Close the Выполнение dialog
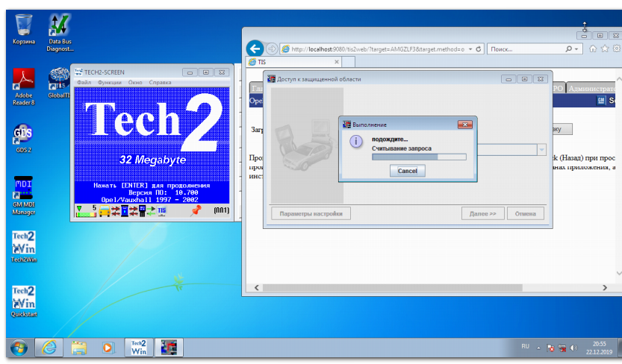 click(x=465, y=125)
